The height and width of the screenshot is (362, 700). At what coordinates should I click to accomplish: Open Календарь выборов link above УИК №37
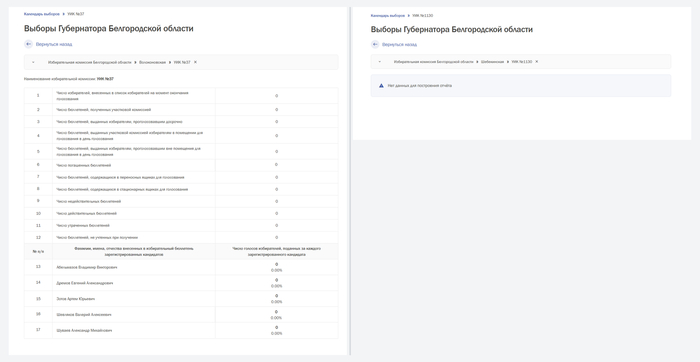click(x=42, y=14)
